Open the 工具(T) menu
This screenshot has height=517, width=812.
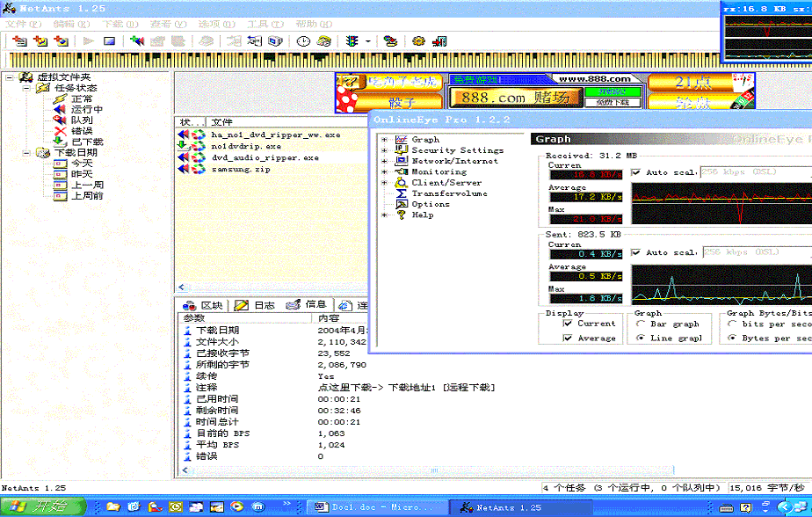(265, 24)
